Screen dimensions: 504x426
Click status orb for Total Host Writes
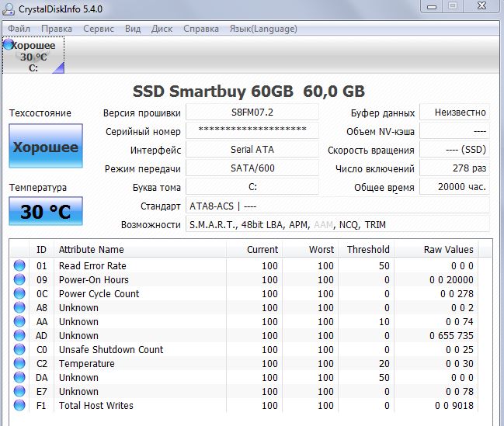(x=19, y=405)
